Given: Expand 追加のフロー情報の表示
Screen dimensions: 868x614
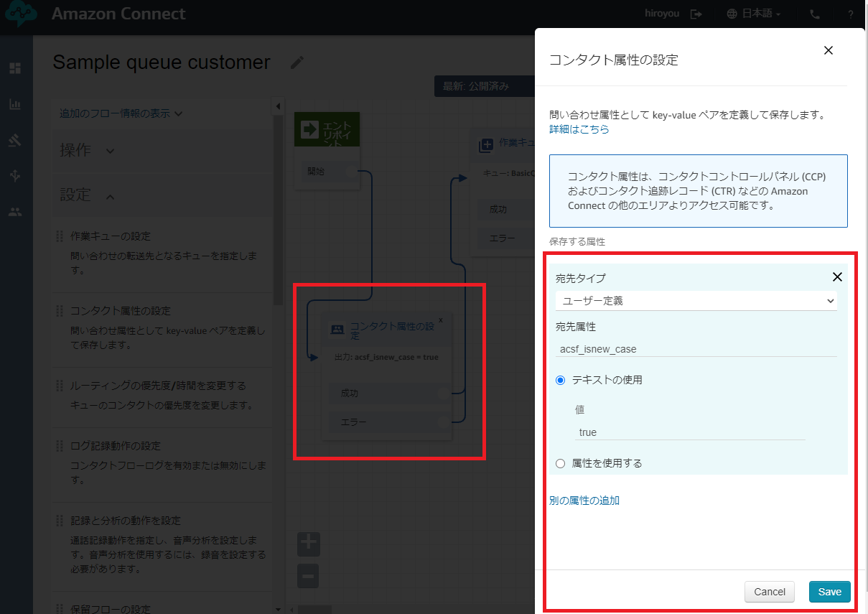Looking at the screenshot, I should pos(121,113).
